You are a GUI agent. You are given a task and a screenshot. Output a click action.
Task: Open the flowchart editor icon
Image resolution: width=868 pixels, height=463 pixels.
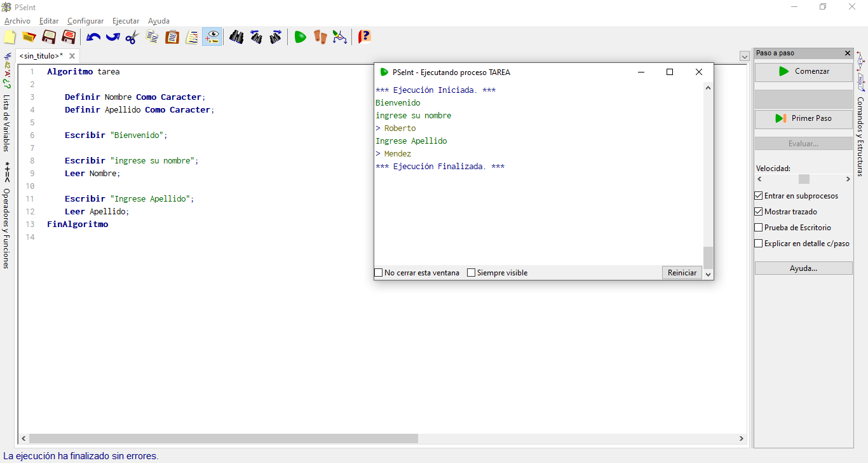340,37
